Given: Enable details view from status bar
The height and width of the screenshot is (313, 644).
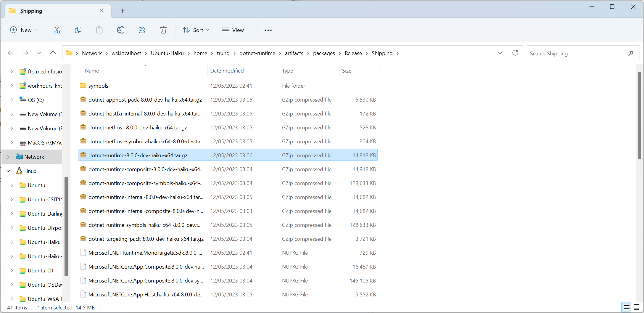Looking at the screenshot, I should click(x=626, y=307).
